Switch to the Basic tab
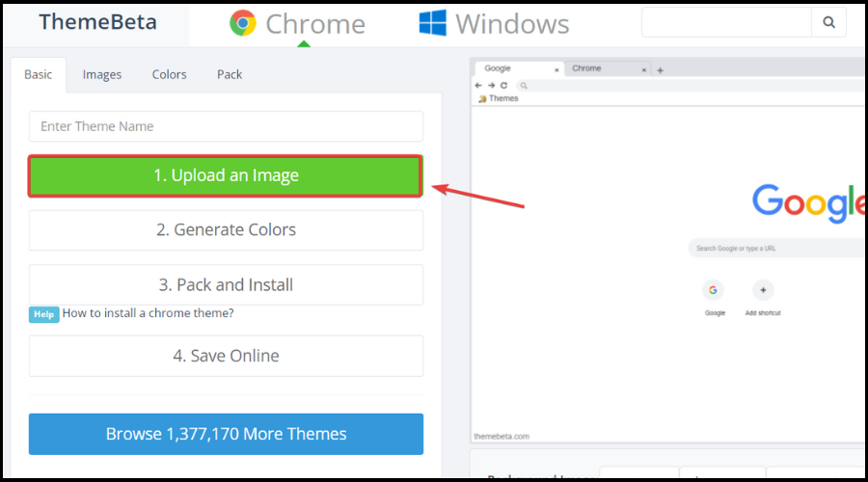The image size is (868, 482). (39, 74)
